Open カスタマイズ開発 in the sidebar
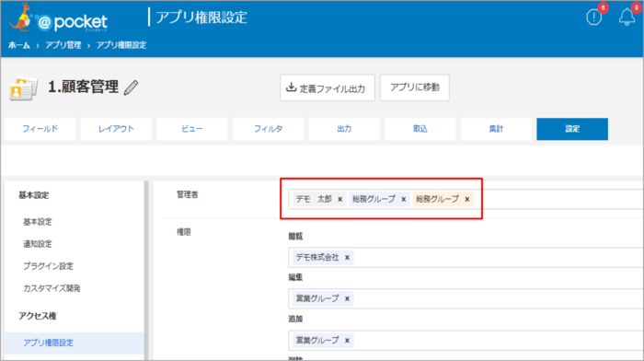 point(52,288)
